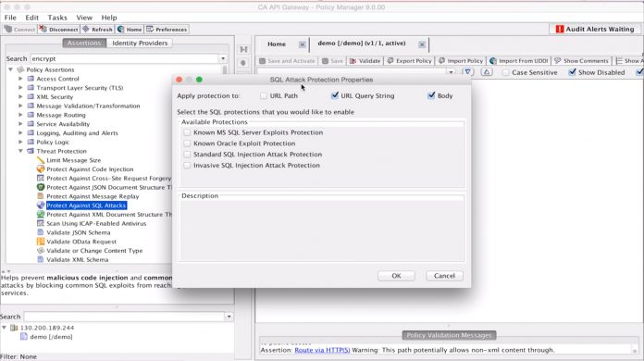The image size is (644, 361).
Task: Select Protect Against Cross-Site Request Forgery
Action: point(108,179)
